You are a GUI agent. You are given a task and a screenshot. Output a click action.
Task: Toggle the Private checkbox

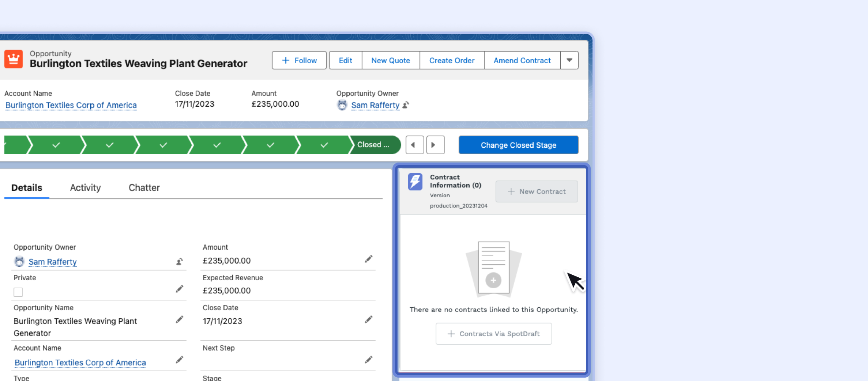(x=18, y=292)
